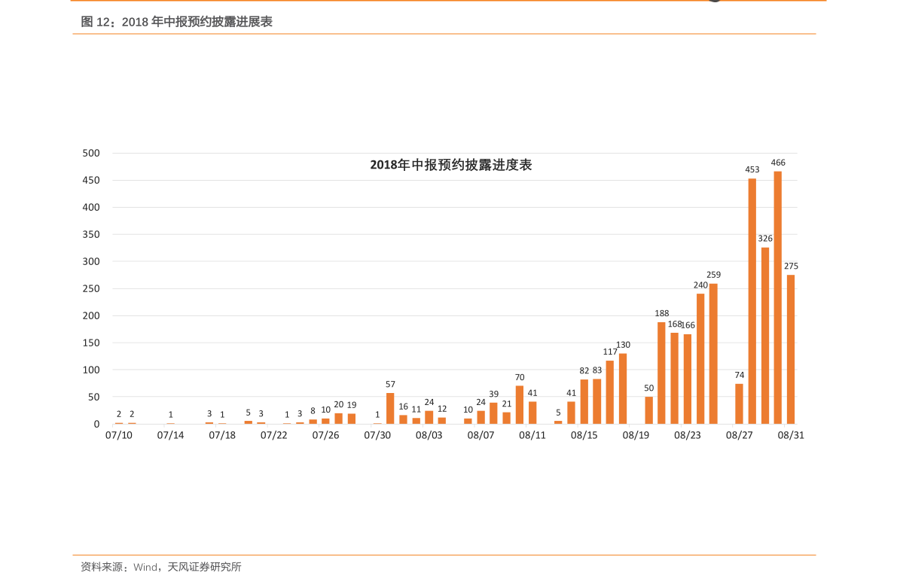The height and width of the screenshot is (588, 897).
Task: Click the data label 83
Action: 597,370
